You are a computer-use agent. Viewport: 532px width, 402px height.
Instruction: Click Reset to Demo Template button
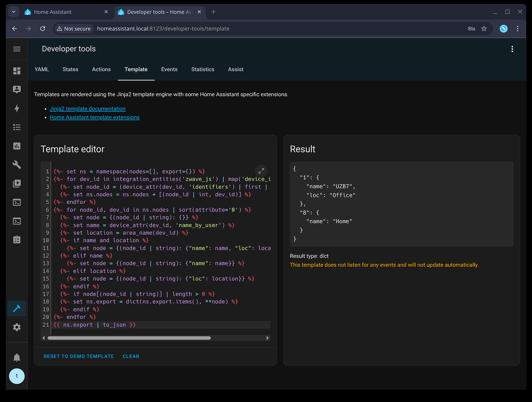[78, 357]
